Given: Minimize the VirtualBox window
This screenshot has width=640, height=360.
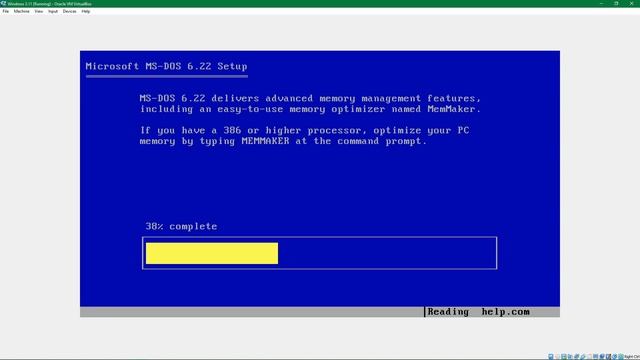Looking at the screenshot, I should click(x=601, y=3).
